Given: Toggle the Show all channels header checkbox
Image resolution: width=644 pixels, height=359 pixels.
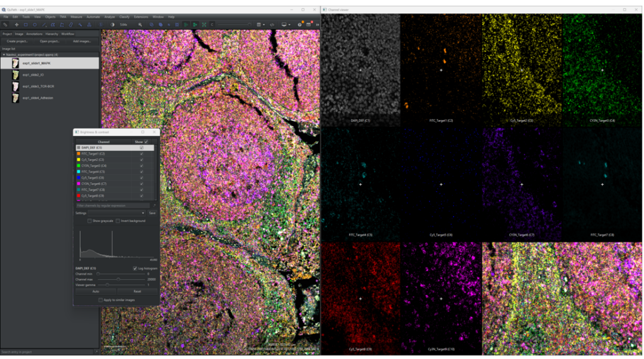Looking at the screenshot, I should [146, 141].
